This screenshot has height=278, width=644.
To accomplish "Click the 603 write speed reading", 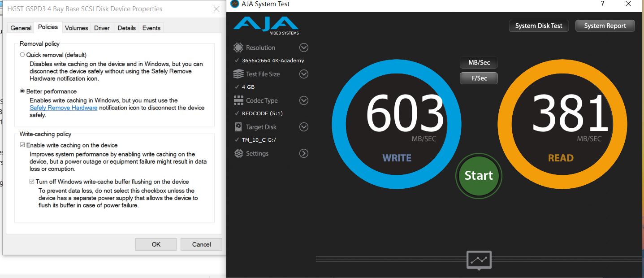I will tap(406, 113).
